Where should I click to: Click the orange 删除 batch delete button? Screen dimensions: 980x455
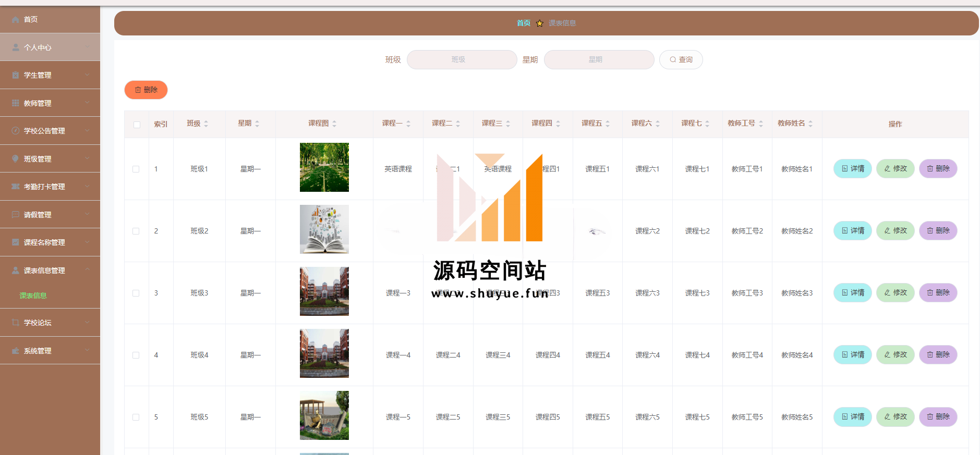coord(146,90)
